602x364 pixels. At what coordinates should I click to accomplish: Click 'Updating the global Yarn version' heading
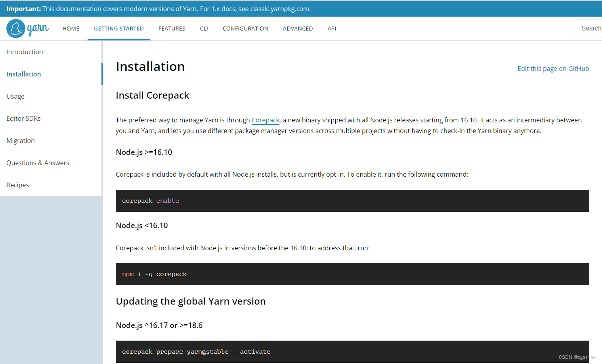pos(191,301)
